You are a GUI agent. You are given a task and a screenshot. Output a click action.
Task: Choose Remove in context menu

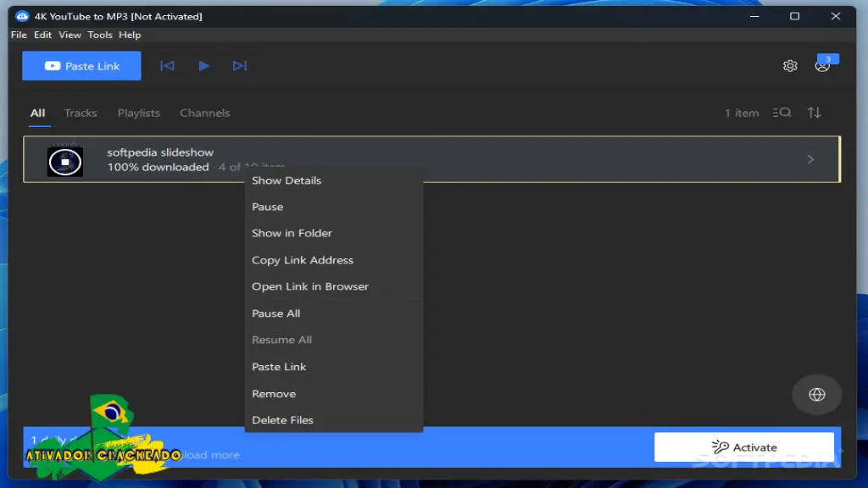334,394
